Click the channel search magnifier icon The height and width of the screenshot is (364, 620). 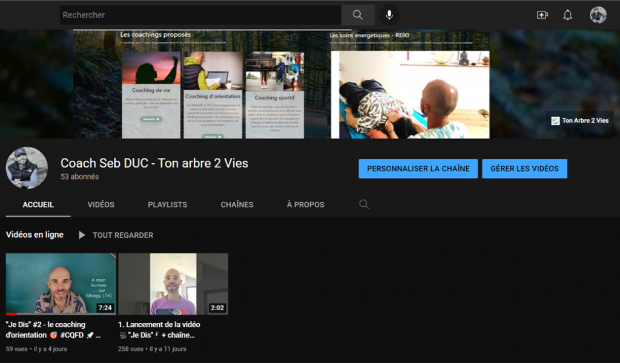click(x=364, y=204)
